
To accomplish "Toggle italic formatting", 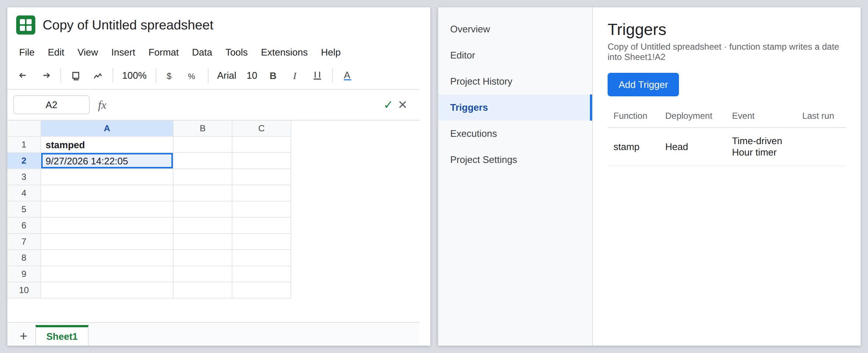I will pos(295,76).
